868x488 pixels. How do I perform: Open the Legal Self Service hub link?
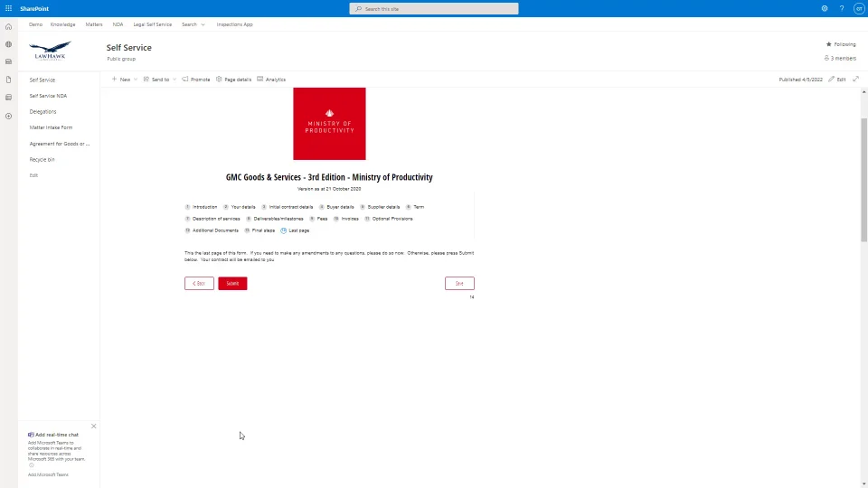pos(152,24)
